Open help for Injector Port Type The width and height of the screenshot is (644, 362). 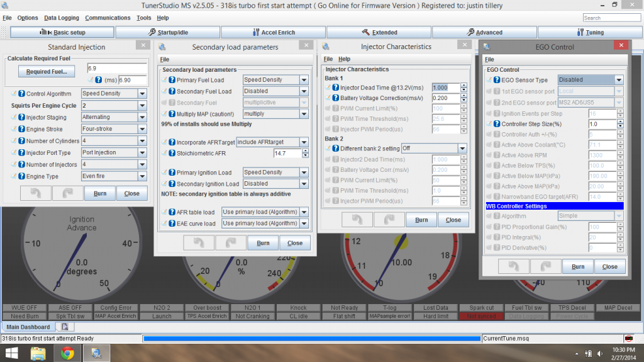(x=22, y=152)
